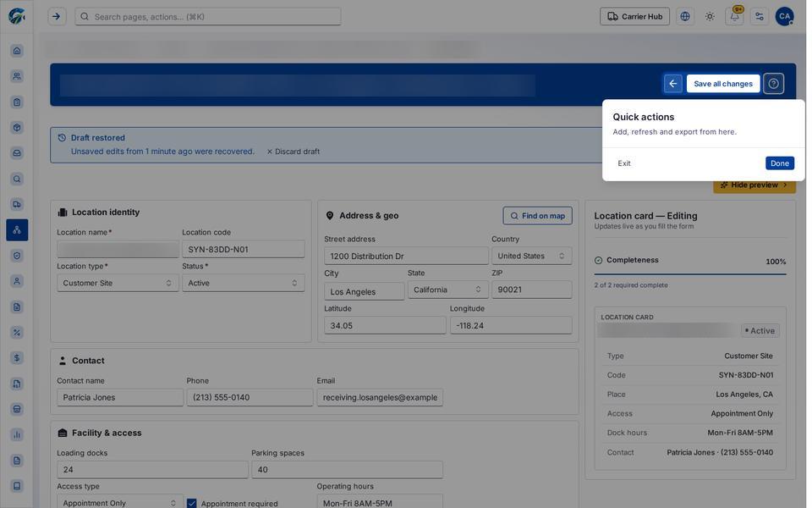This screenshot has width=812, height=508.
Task: Click the Discard draft link
Action: point(294,152)
